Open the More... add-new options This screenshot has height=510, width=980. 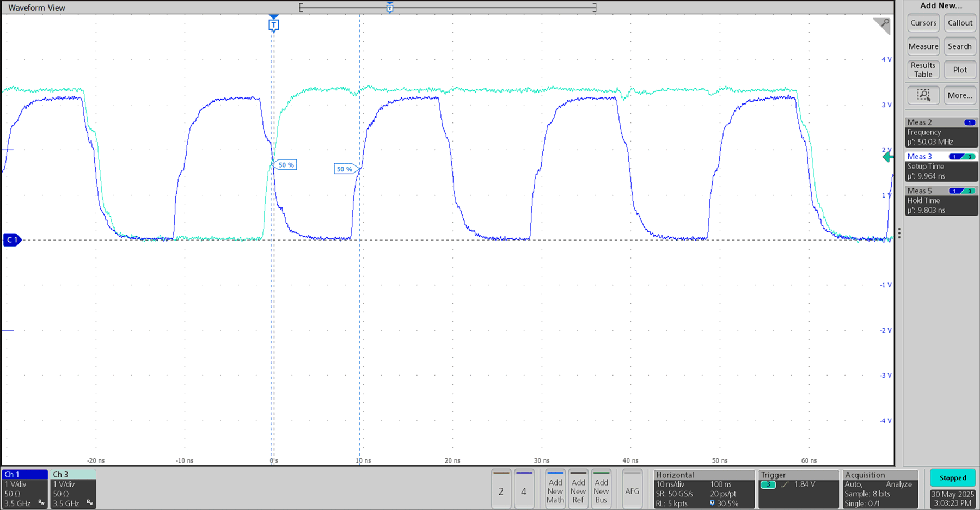(959, 95)
